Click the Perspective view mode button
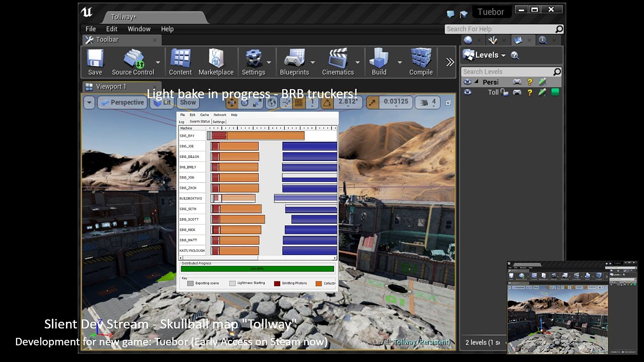The width and height of the screenshot is (644, 362). click(121, 103)
